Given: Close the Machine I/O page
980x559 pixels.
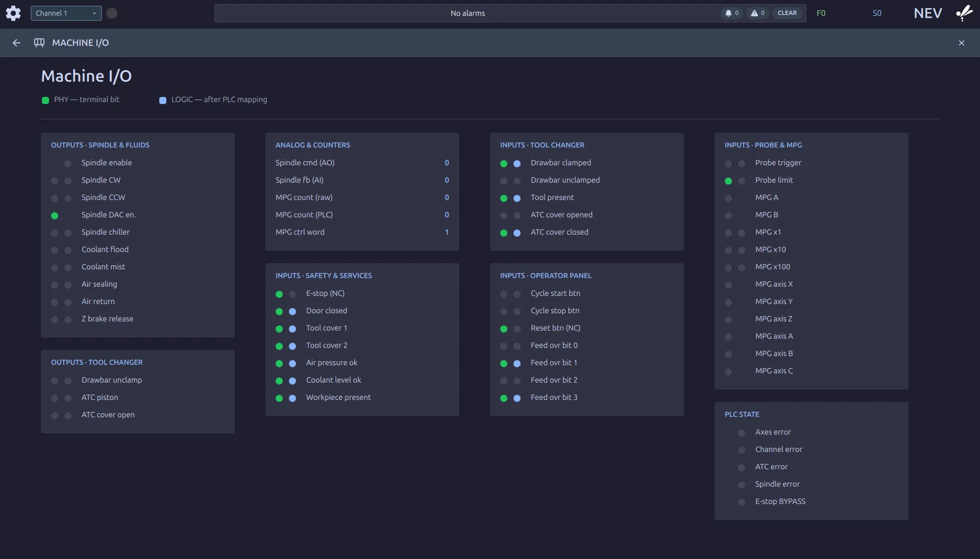Looking at the screenshot, I should [961, 43].
